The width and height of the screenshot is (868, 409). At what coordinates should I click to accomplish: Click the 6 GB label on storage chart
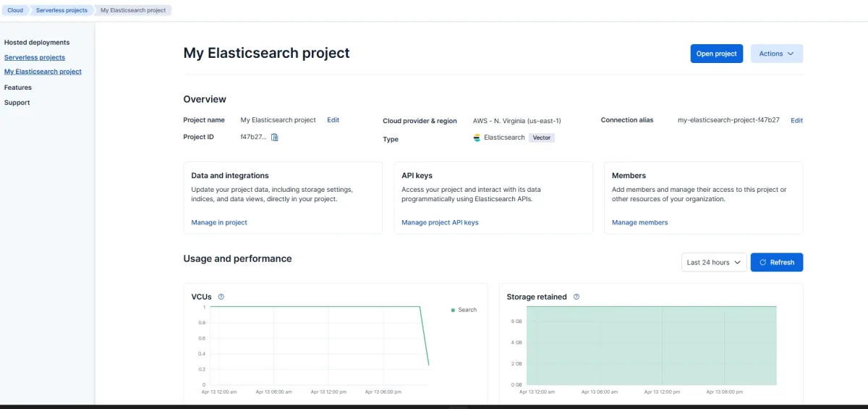point(517,321)
